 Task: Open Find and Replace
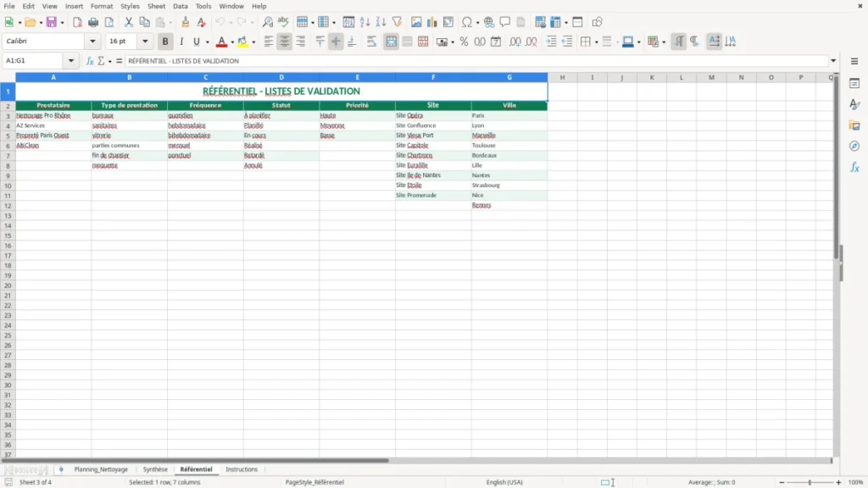267,22
